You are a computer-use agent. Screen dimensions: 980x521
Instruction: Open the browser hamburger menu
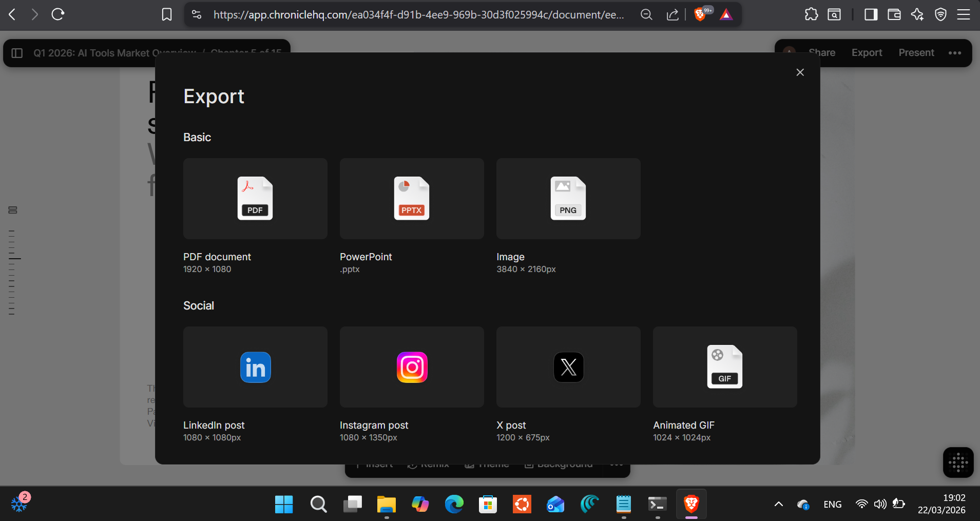[964, 14]
